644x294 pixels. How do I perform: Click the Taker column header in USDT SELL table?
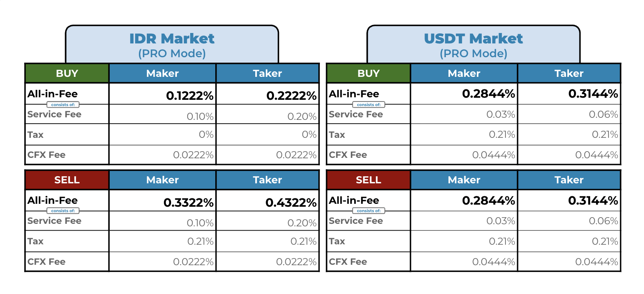pos(569,180)
